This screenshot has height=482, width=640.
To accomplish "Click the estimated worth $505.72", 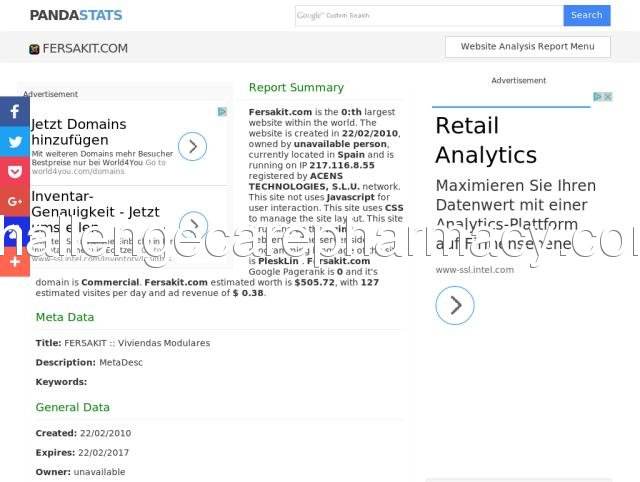I will point(314,282).
